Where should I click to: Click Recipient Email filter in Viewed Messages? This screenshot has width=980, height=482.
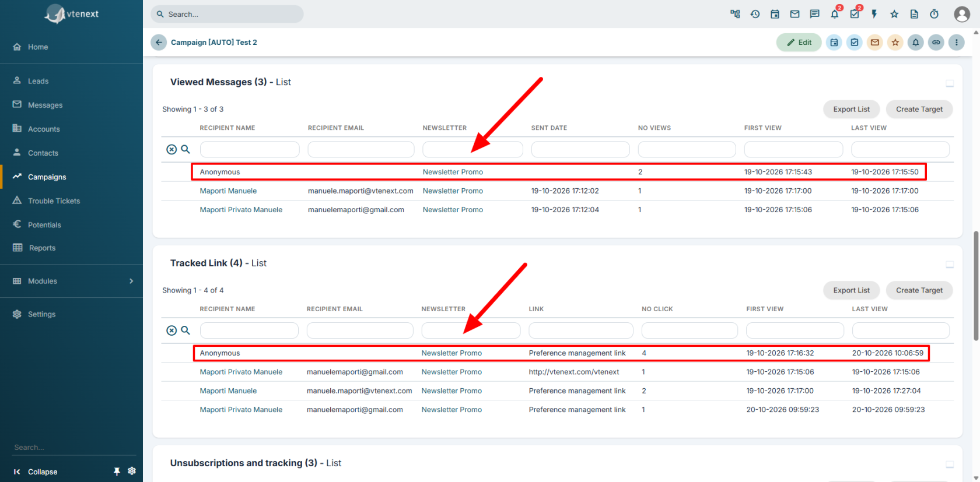point(360,149)
